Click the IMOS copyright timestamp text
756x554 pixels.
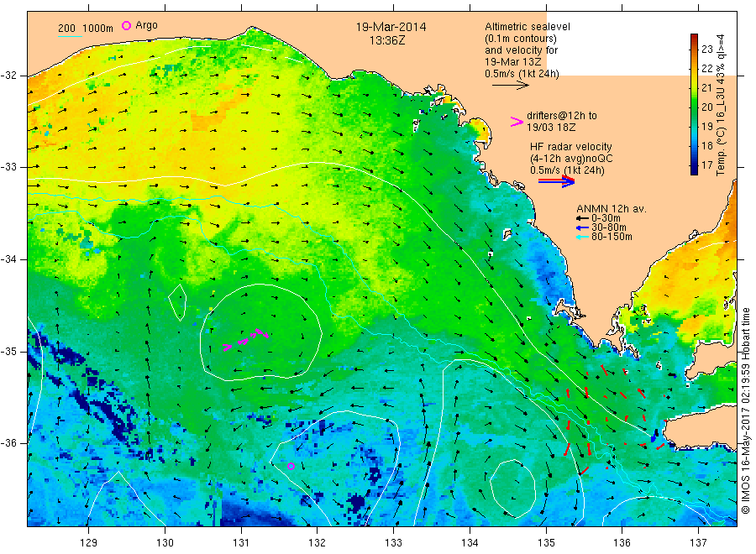(746, 410)
